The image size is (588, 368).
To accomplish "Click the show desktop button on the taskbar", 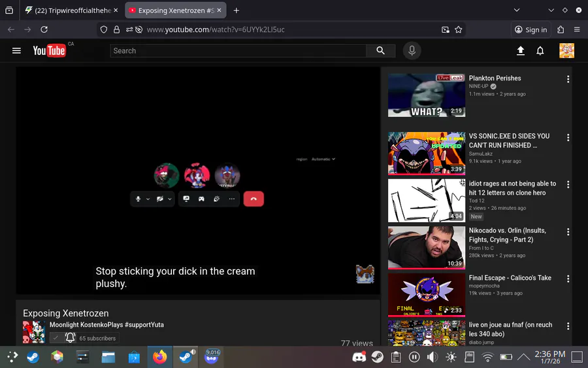I will (x=577, y=357).
